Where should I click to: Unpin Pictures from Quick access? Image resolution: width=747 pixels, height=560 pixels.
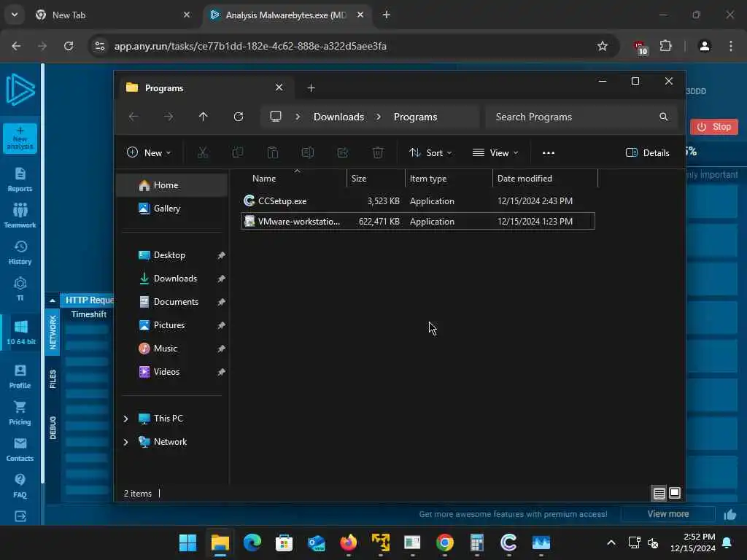tap(221, 326)
